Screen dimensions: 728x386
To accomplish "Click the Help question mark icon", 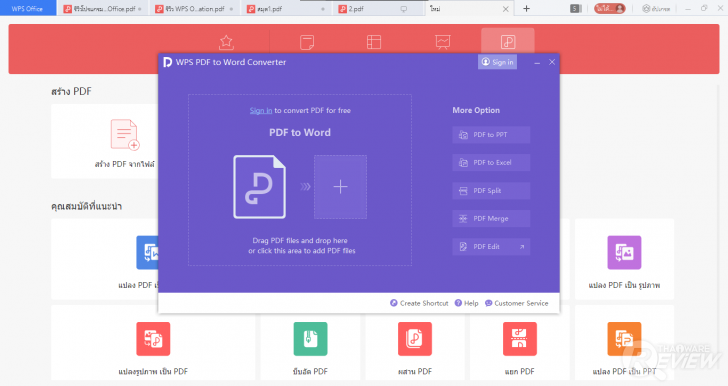I will pyautogui.click(x=458, y=303).
